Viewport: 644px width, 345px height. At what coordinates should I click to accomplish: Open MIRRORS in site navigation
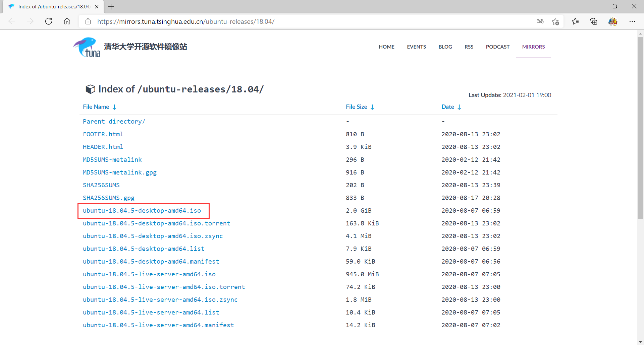point(533,47)
